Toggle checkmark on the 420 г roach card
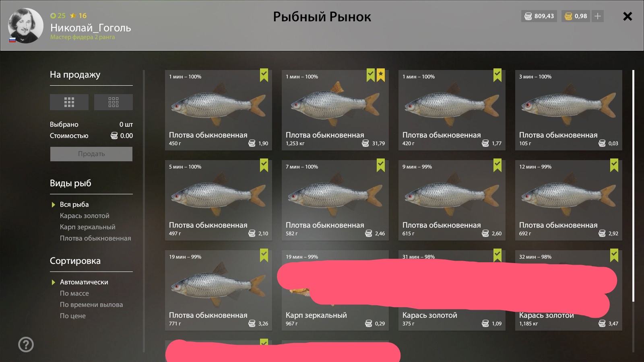This screenshot has width=644, height=362. (x=497, y=75)
